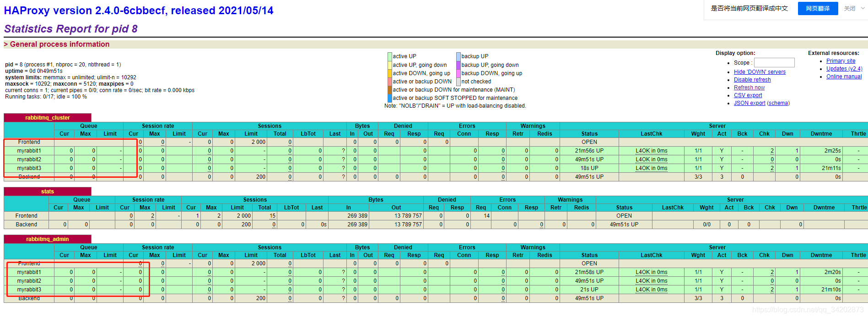Click stats Frontend sessions total '15'

(x=273, y=216)
